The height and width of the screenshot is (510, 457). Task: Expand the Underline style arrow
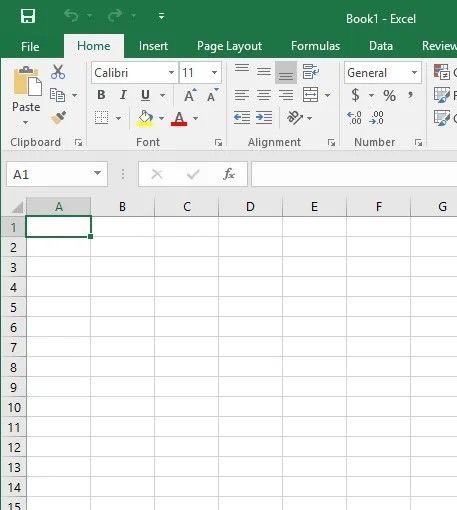(x=163, y=95)
